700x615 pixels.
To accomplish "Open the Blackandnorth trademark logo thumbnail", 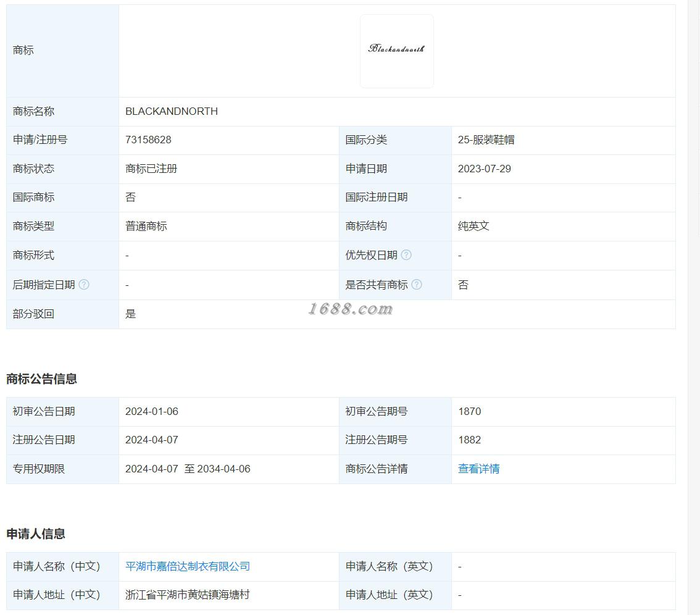I will pyautogui.click(x=396, y=51).
